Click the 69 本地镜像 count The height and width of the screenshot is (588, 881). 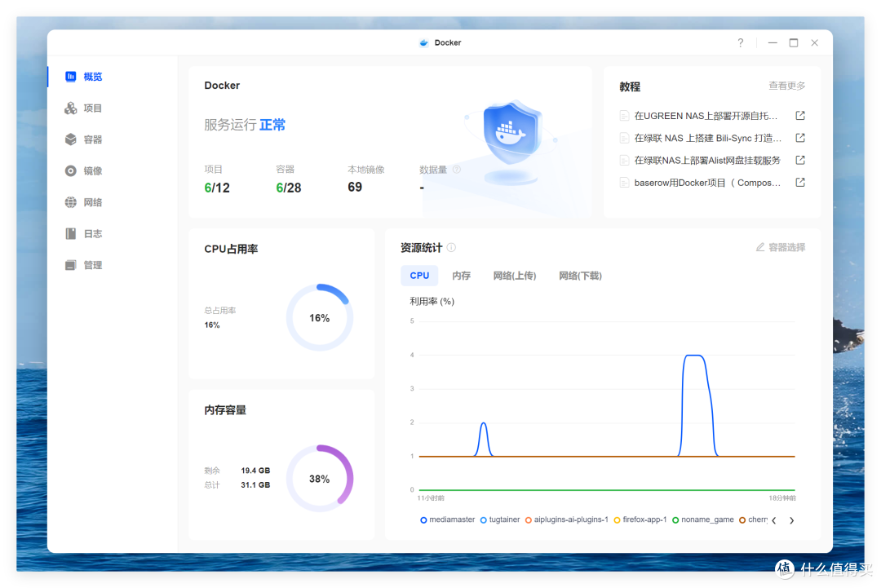(355, 187)
